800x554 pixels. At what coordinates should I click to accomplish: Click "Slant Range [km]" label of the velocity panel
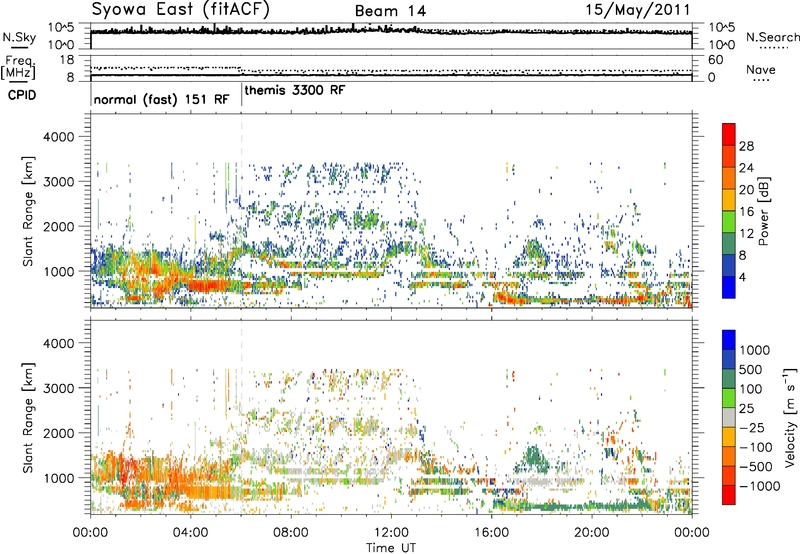[28, 418]
